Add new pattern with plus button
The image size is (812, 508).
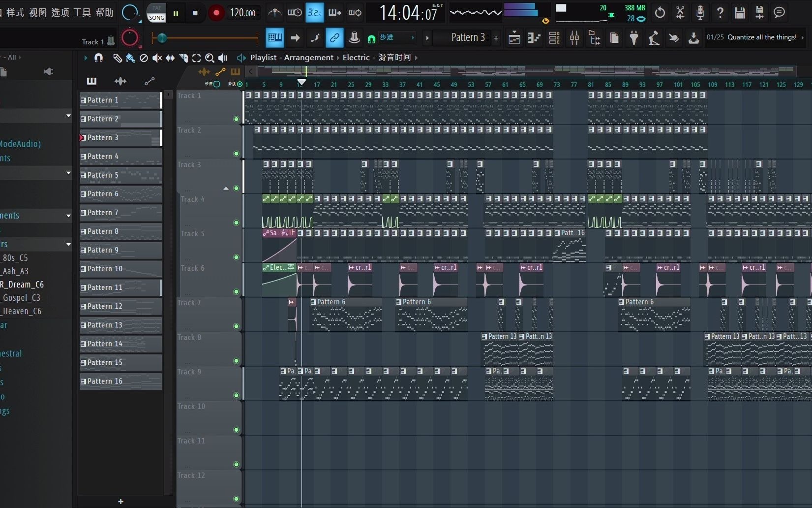click(x=496, y=38)
